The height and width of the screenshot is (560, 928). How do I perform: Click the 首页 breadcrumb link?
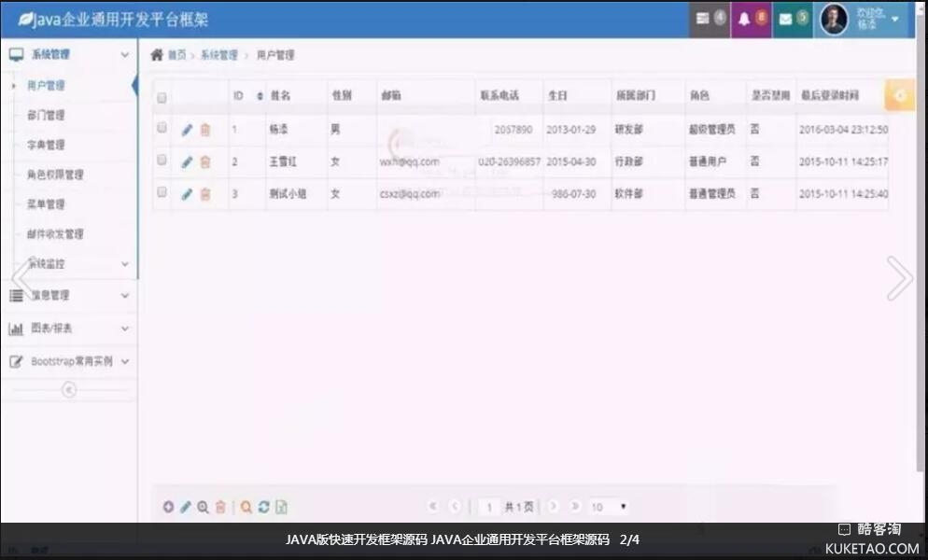pyautogui.click(x=176, y=55)
